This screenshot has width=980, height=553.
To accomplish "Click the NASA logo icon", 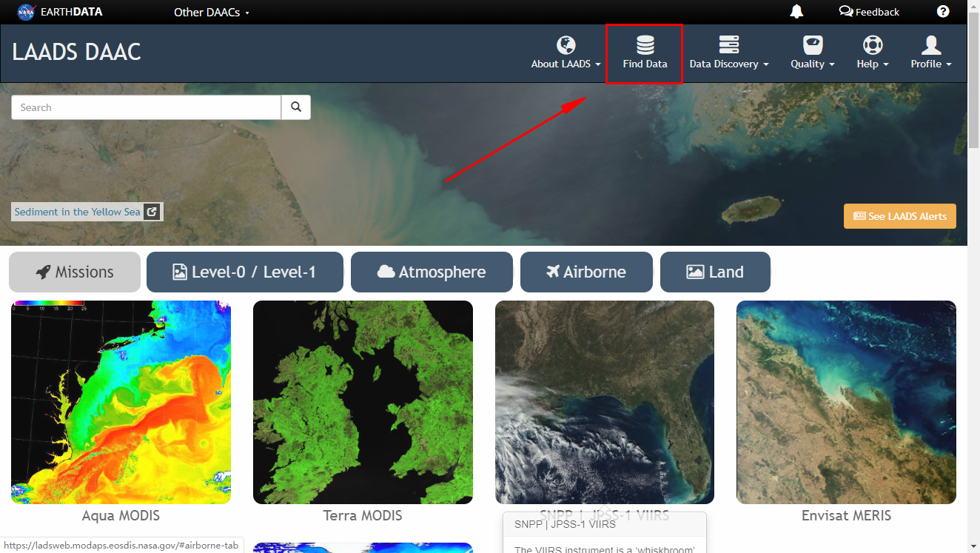I will 27,11.
